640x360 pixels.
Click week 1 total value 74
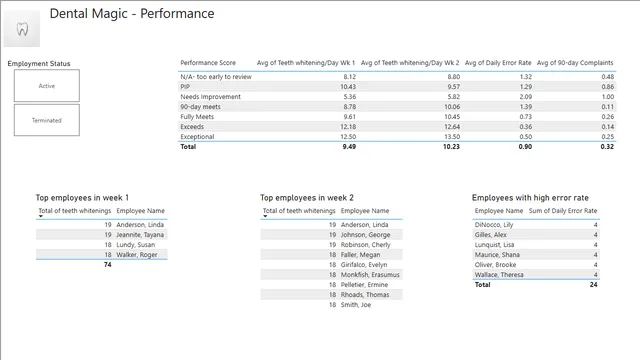[107, 264]
